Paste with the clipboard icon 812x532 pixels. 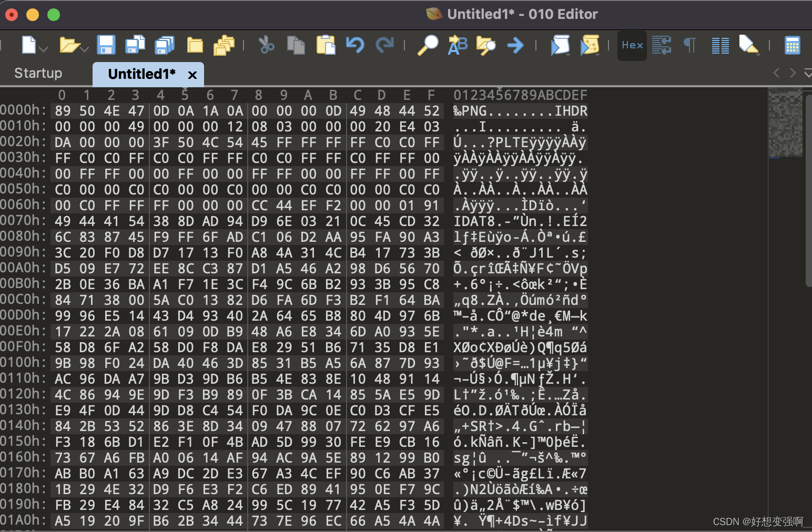pos(326,45)
